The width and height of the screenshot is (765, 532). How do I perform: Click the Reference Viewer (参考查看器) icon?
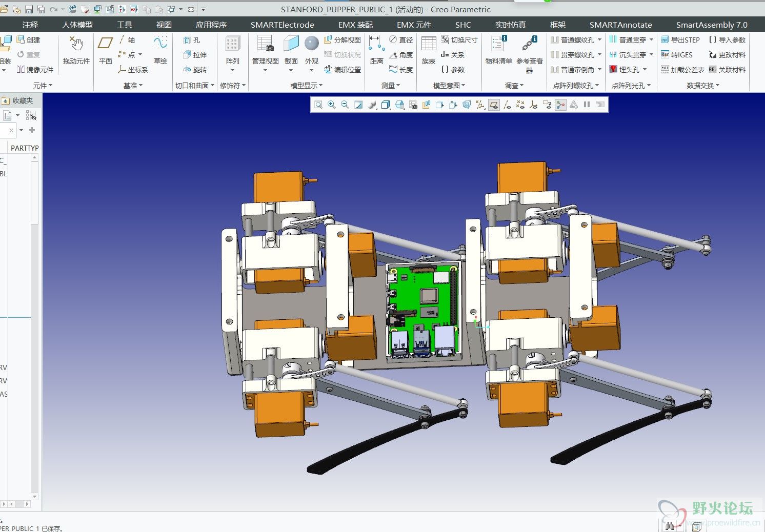point(530,44)
